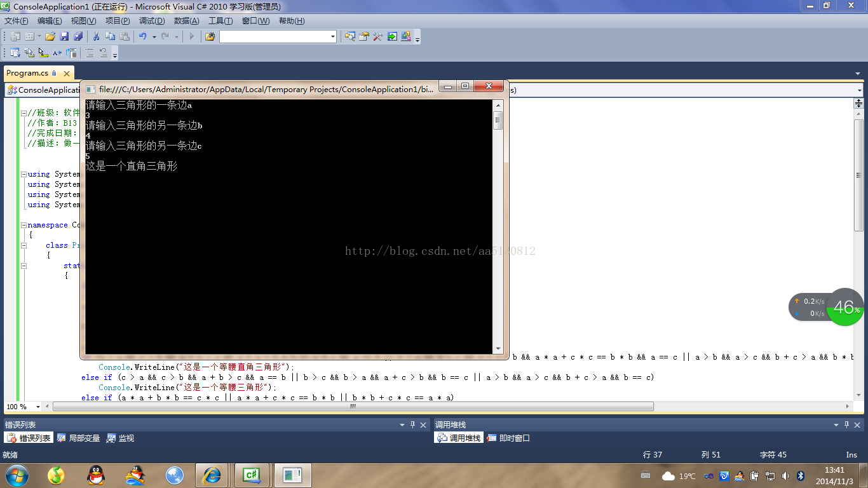
Task: Open the ConsoleApplicati... navigation combo box
Action: (43, 90)
